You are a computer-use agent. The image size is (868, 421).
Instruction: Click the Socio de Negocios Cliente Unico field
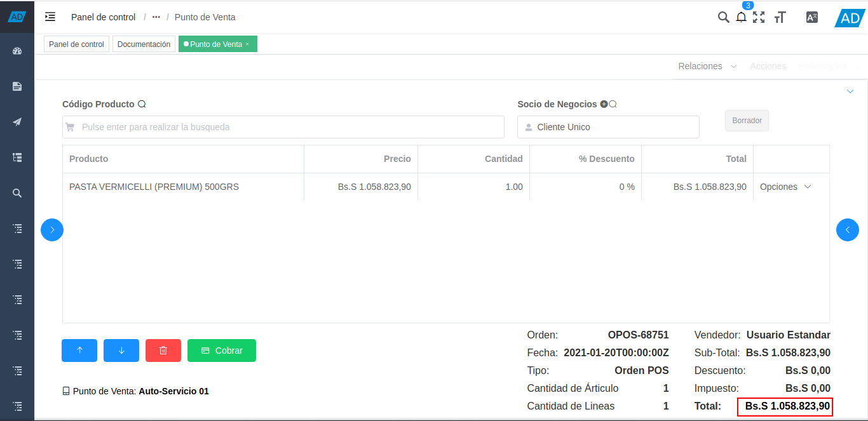point(607,127)
